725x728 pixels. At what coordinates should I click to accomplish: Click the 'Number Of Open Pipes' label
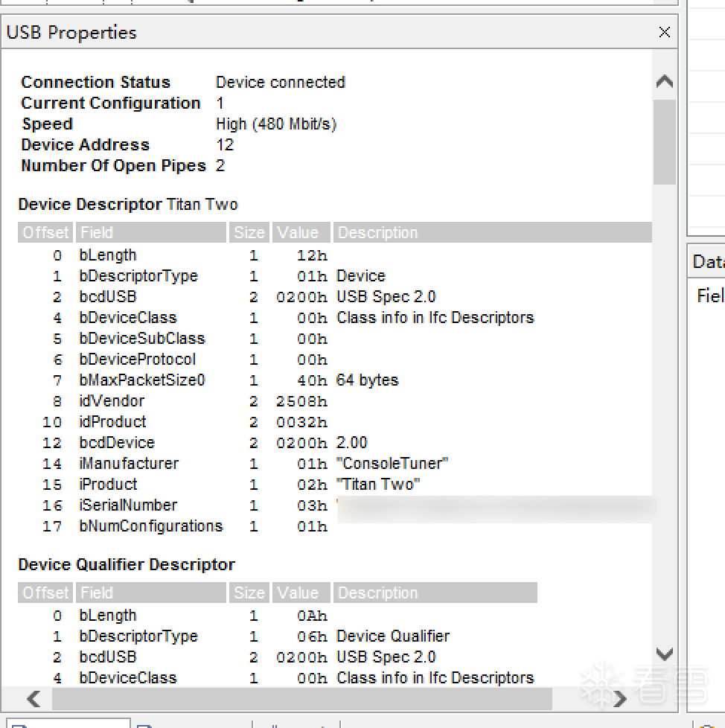(x=113, y=166)
